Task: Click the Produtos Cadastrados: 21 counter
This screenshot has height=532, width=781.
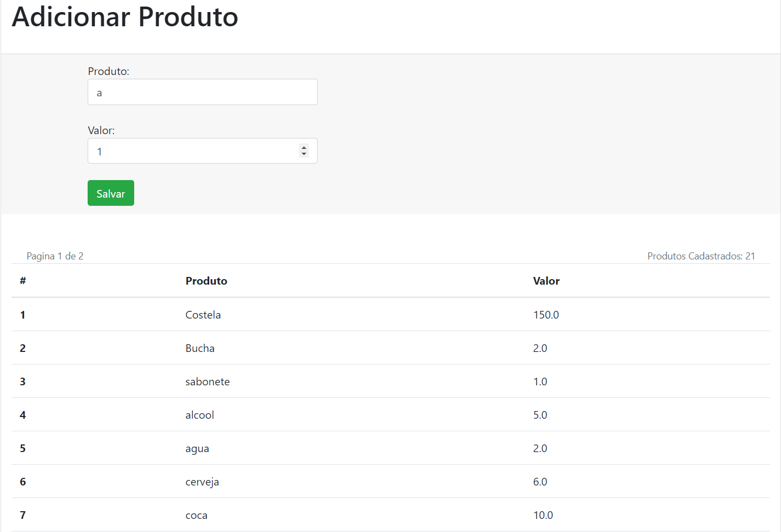Action: pyautogui.click(x=701, y=256)
